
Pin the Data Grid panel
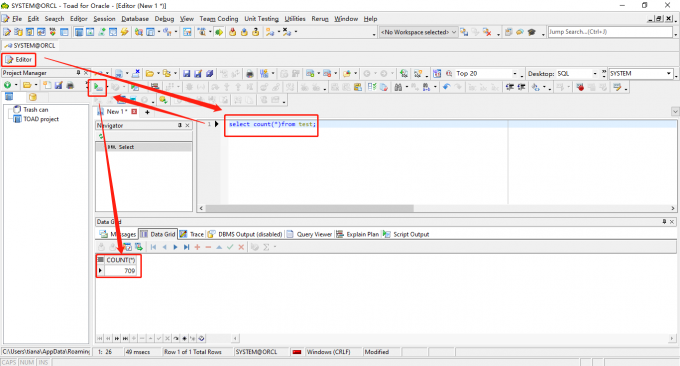[664, 222]
